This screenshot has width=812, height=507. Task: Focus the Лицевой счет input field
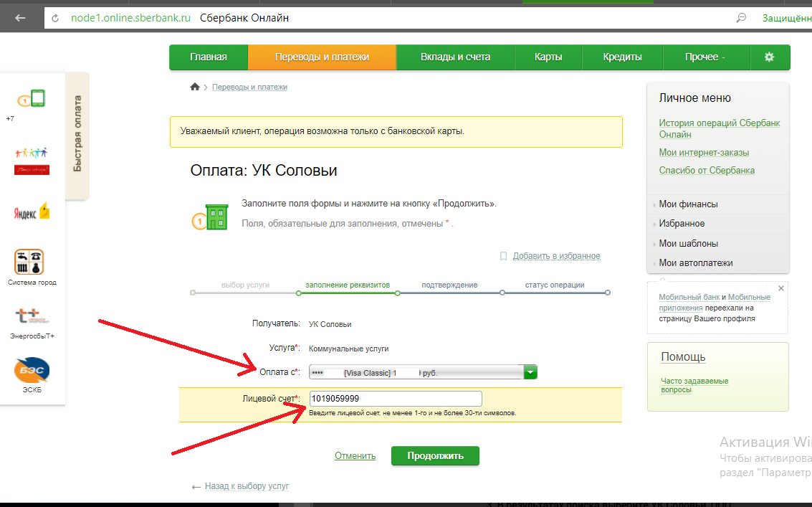click(x=396, y=399)
